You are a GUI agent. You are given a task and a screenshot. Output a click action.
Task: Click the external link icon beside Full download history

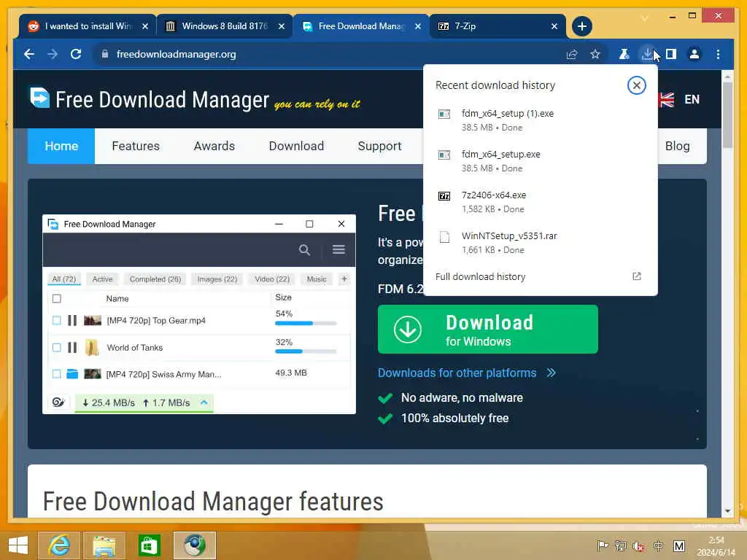pos(636,276)
